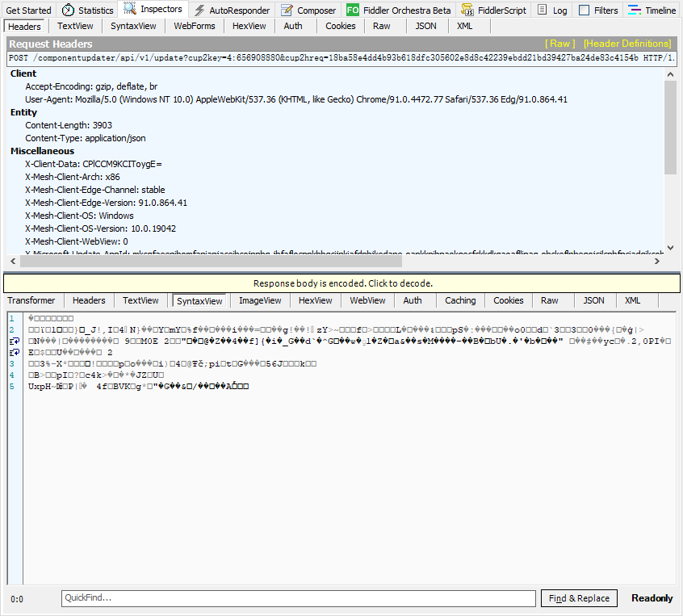Viewport: 683px width, 616px height.
Task: Click the FiddlerScript JS icon
Action: pos(467,10)
